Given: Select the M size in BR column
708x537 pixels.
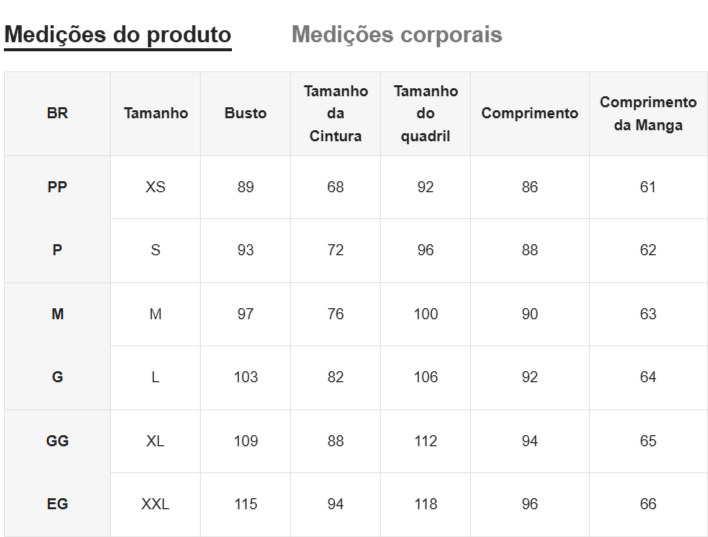Looking at the screenshot, I should pyautogui.click(x=57, y=314).
